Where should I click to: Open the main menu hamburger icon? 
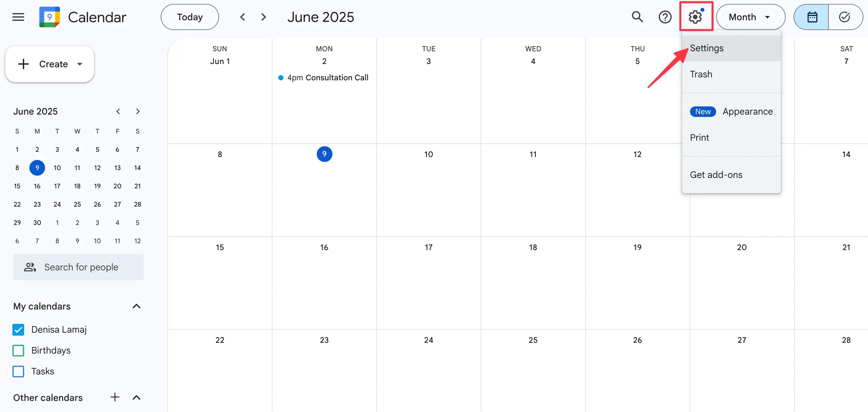18,17
